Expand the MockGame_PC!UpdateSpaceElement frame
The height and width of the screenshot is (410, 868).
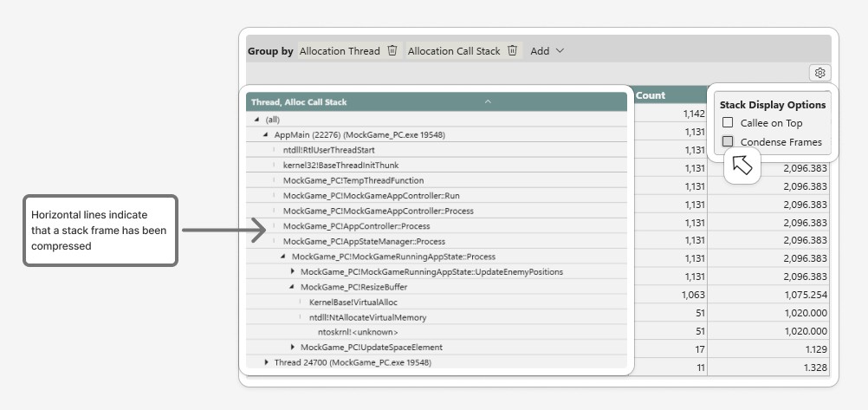292,347
